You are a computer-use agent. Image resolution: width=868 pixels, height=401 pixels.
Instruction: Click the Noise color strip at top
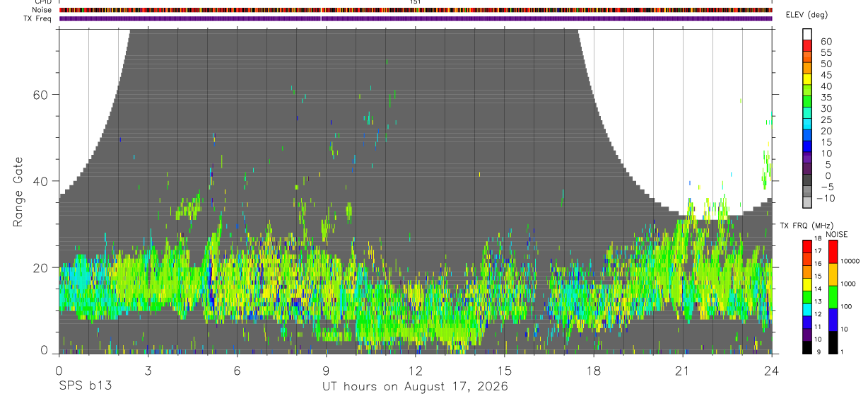coord(416,10)
